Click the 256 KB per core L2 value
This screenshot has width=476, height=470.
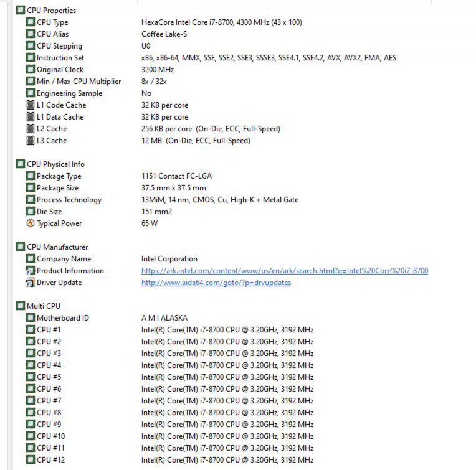(x=211, y=129)
